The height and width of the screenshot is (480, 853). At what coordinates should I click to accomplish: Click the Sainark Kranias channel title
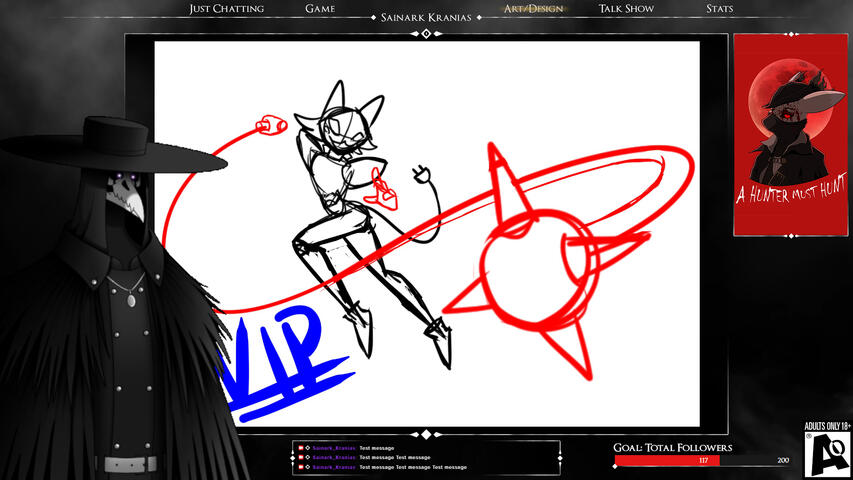[x=426, y=18]
